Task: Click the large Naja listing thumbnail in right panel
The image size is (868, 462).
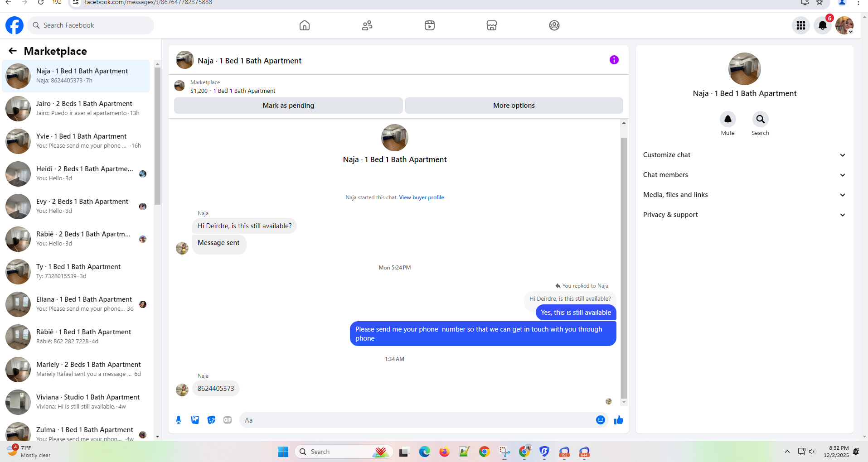Action: (745, 69)
